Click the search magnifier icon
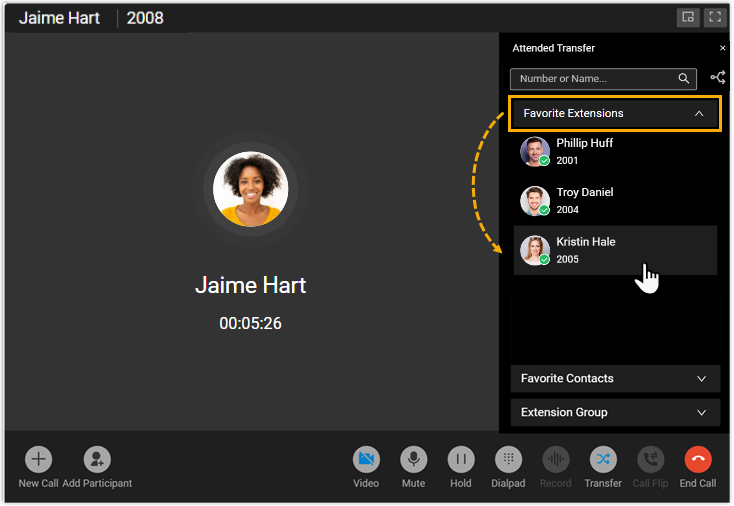 click(x=683, y=79)
